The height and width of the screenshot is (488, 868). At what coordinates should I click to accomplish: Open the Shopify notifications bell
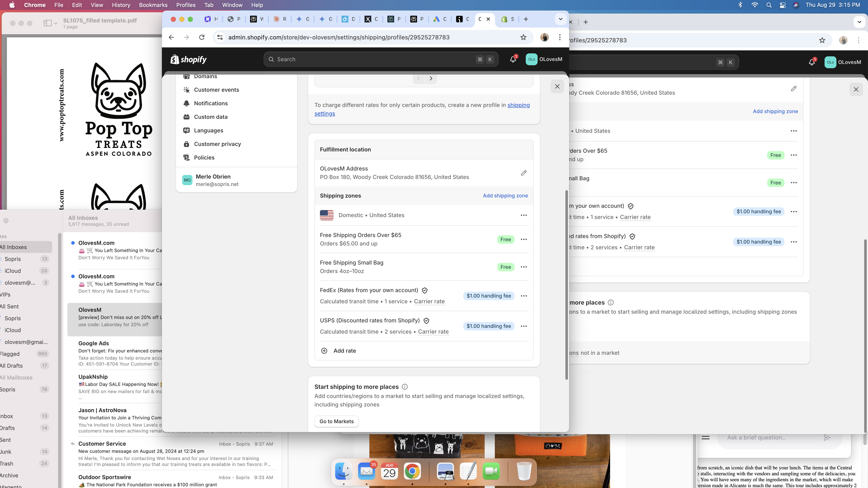tap(513, 59)
